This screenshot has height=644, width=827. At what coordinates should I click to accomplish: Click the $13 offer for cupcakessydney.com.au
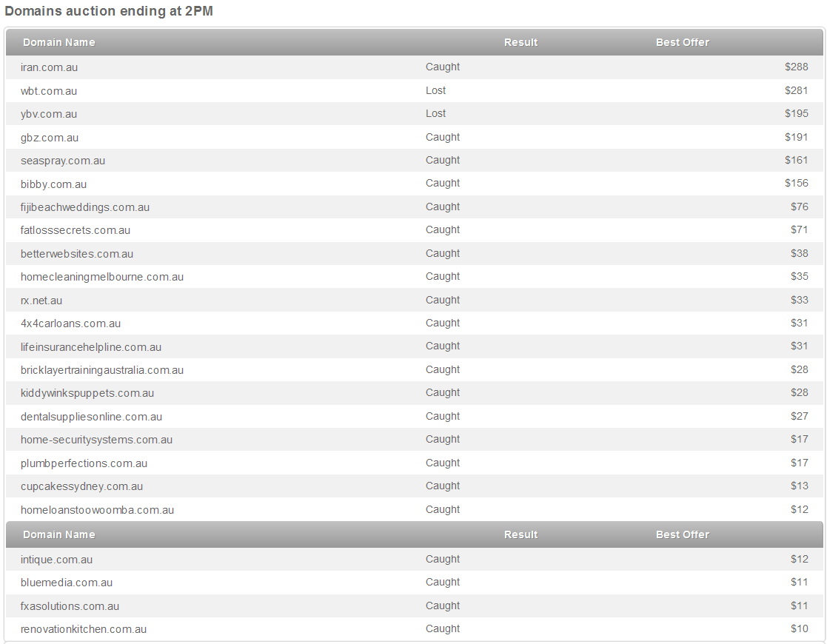tap(799, 486)
